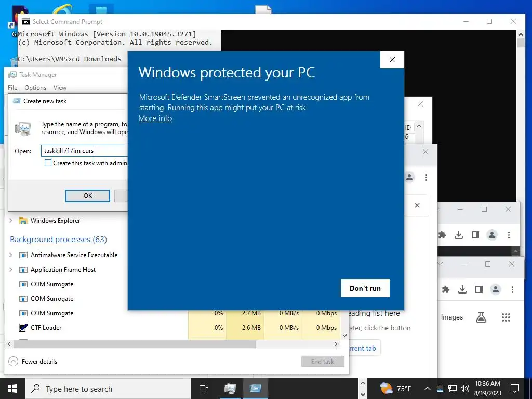Click the More info link in SmartScreen
The width and height of the screenshot is (532, 399).
(155, 118)
